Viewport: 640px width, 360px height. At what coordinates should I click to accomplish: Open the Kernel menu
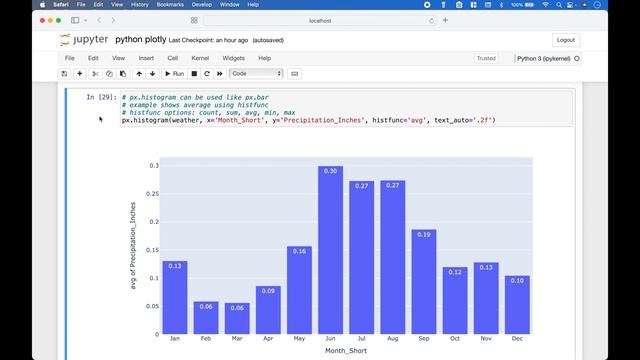pyautogui.click(x=200, y=58)
